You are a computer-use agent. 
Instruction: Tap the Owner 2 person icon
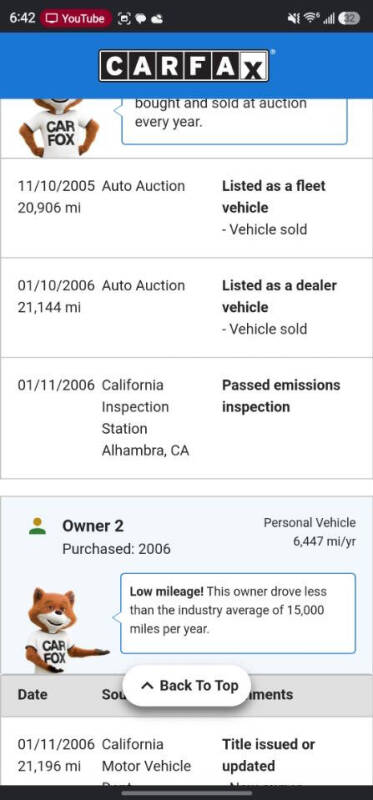37,526
